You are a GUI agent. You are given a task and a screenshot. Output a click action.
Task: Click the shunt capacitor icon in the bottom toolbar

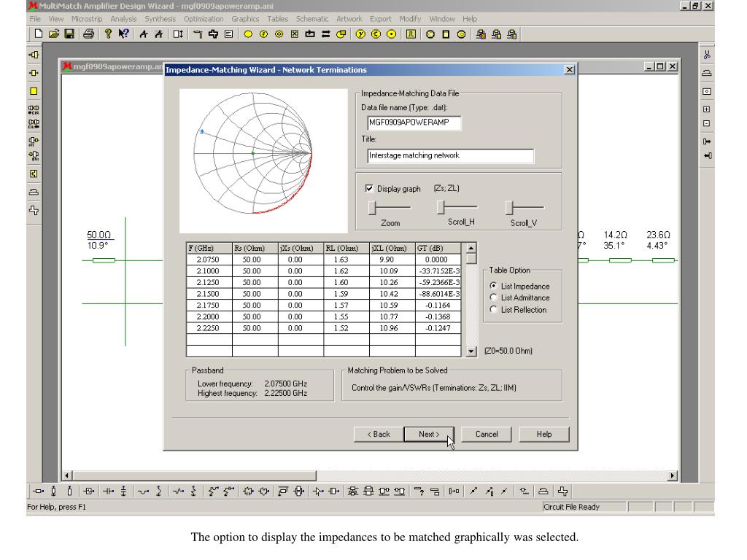[x=123, y=491]
